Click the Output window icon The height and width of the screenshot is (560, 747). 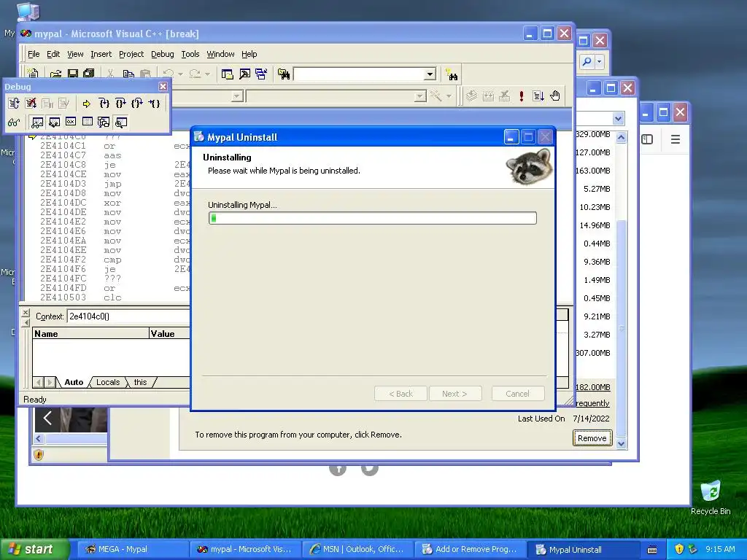[x=244, y=74]
